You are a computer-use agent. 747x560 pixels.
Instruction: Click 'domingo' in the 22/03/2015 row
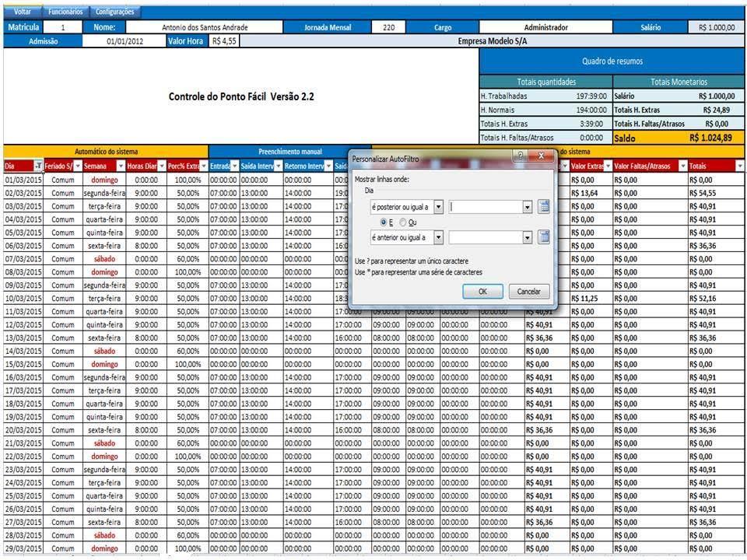104,457
